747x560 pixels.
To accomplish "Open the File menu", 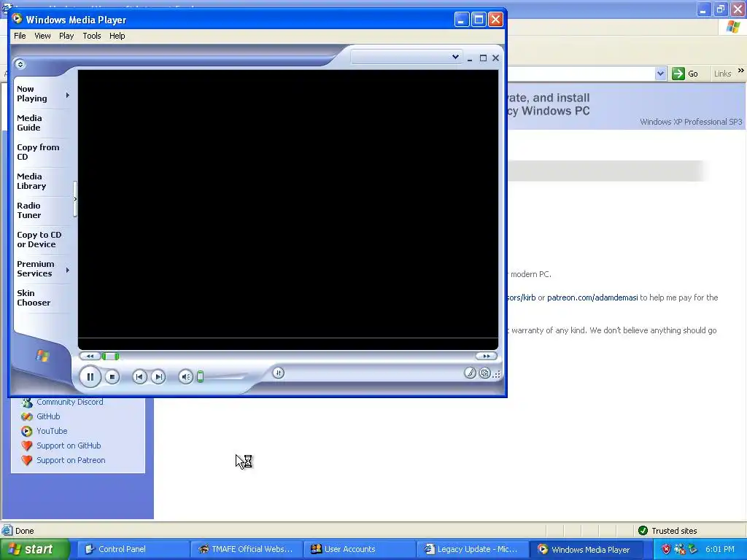I will (x=20, y=36).
